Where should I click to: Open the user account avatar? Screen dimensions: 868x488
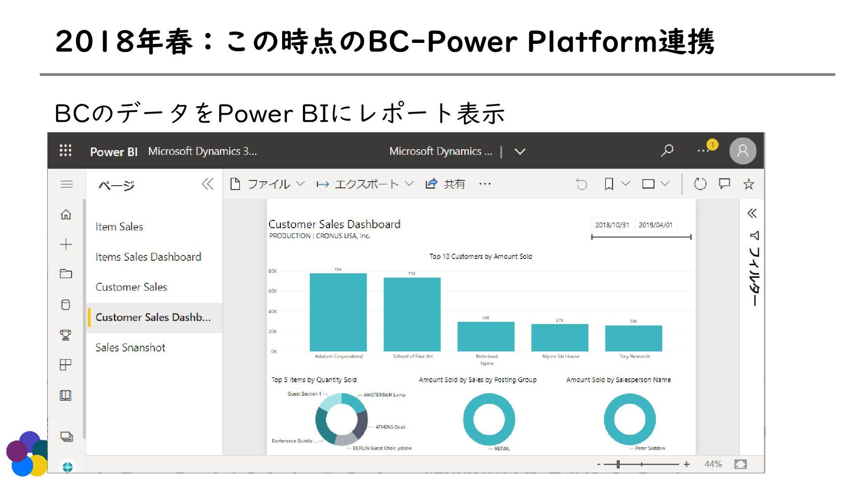point(742,151)
